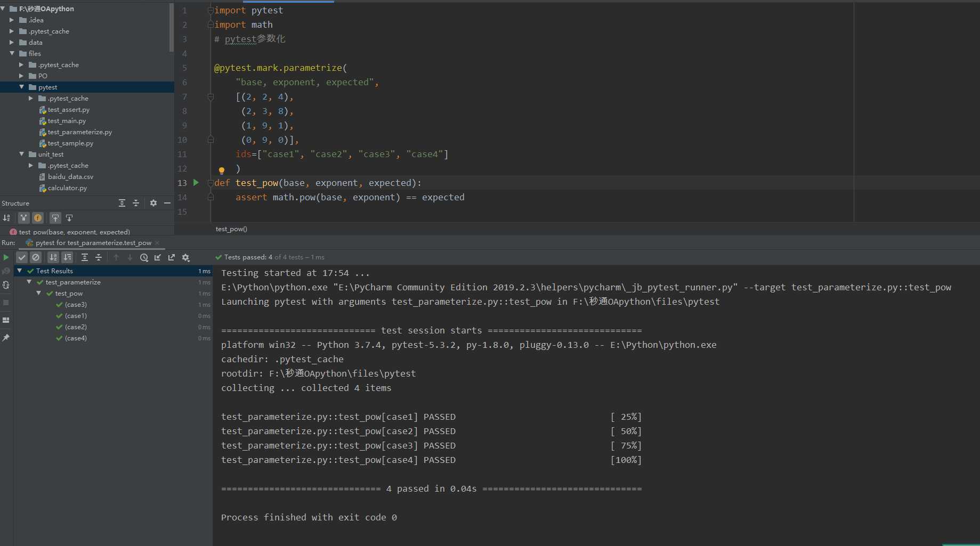The height and width of the screenshot is (546, 980).
Task: Open test_assert.py in project tree
Action: pyautogui.click(x=68, y=110)
